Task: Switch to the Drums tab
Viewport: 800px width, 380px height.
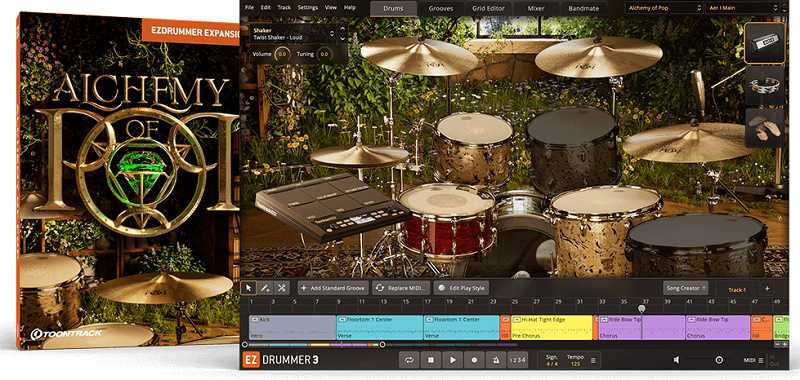Action: click(393, 8)
